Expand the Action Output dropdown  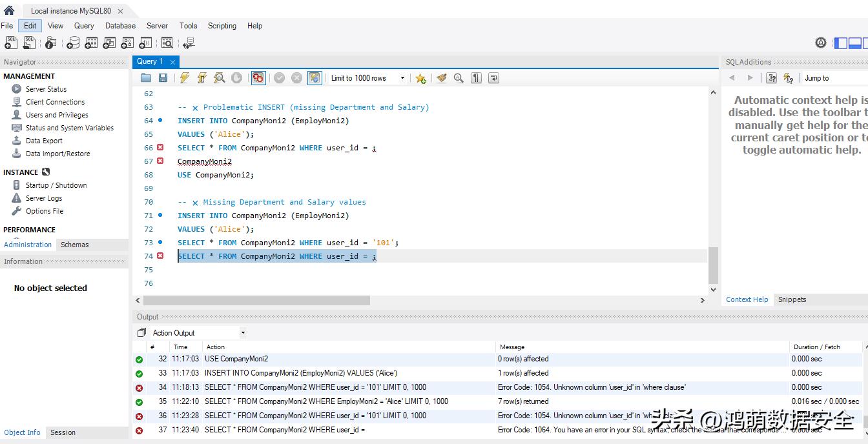coord(198,333)
